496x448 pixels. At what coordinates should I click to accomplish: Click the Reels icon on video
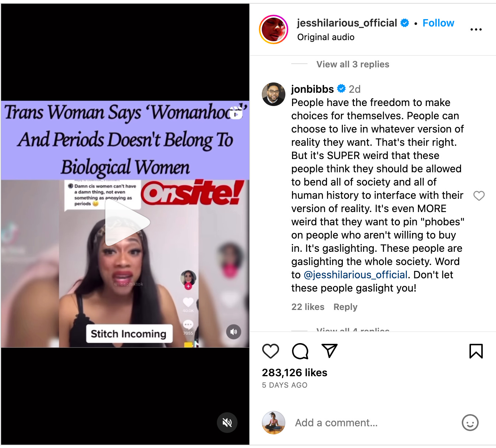tap(236, 113)
